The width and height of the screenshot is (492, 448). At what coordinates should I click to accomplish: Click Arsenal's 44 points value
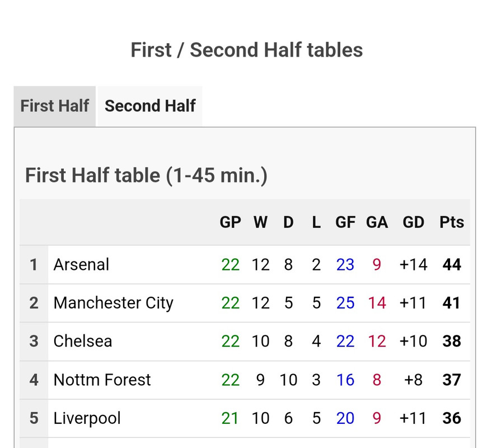pyautogui.click(x=452, y=264)
